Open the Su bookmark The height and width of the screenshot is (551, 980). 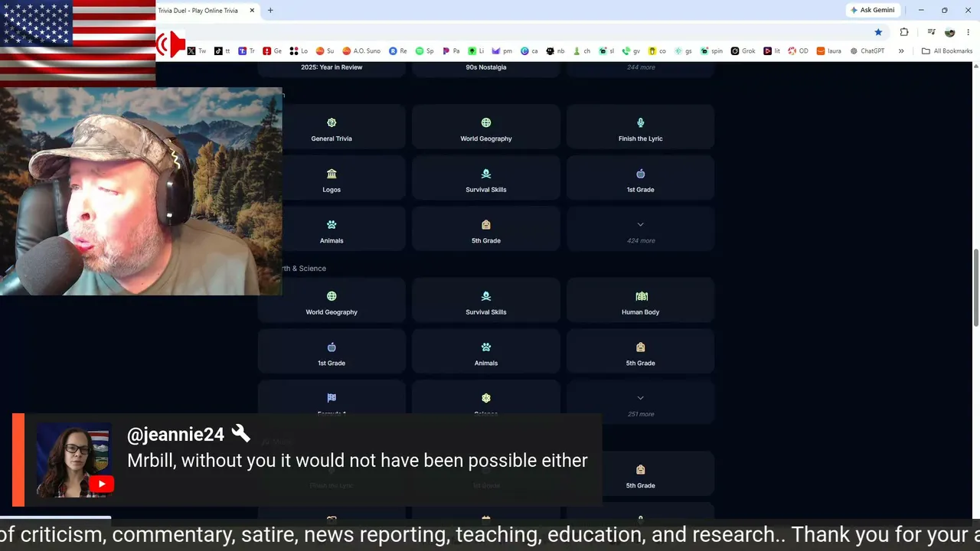click(x=325, y=51)
